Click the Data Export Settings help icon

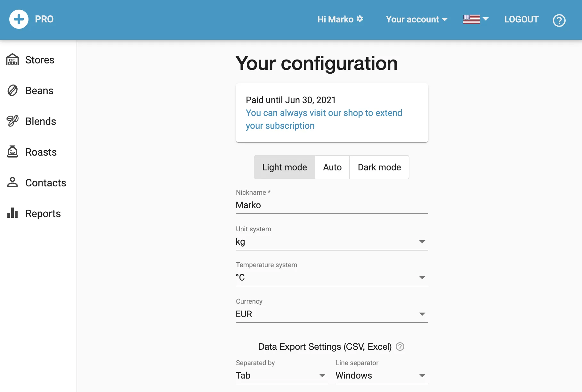(400, 347)
